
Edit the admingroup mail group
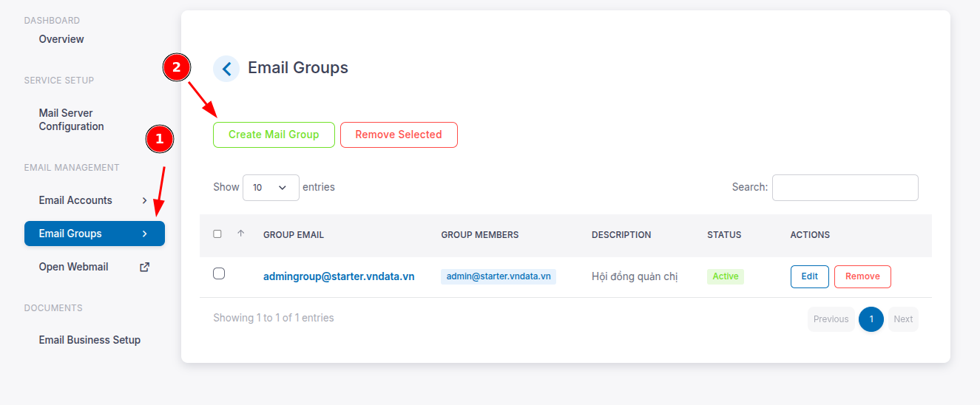[810, 276]
